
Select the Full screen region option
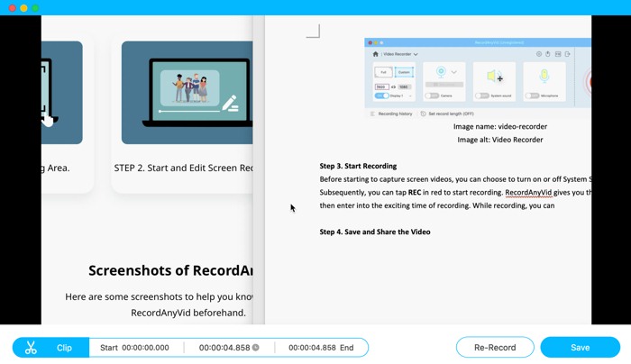pyautogui.click(x=383, y=72)
